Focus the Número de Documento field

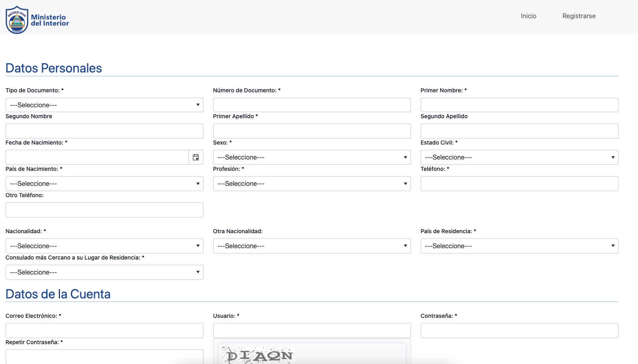click(x=312, y=105)
